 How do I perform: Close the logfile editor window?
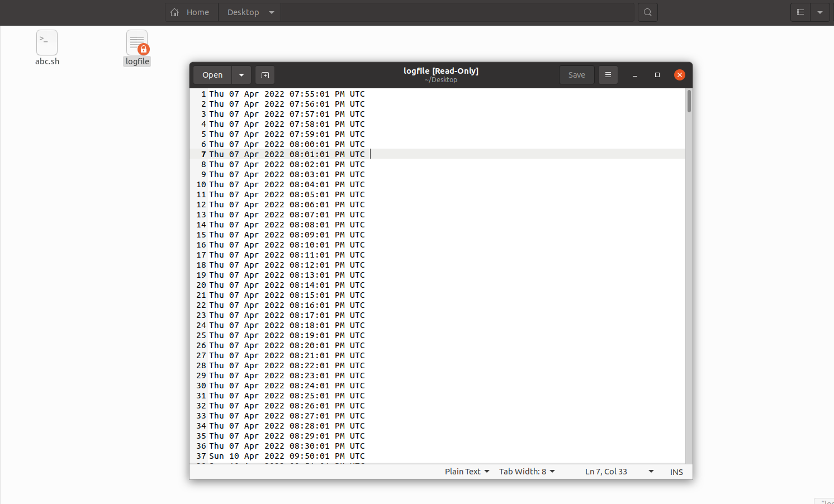[x=680, y=75]
